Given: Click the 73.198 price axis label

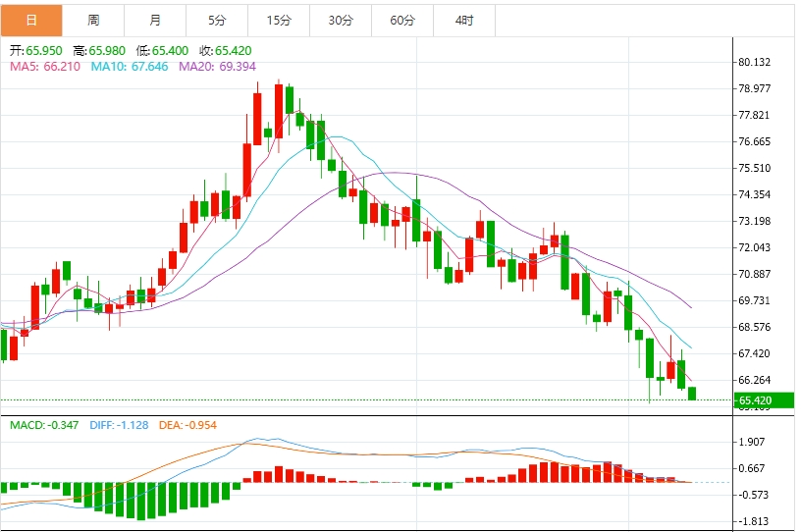Looking at the screenshot, I should (755, 221).
